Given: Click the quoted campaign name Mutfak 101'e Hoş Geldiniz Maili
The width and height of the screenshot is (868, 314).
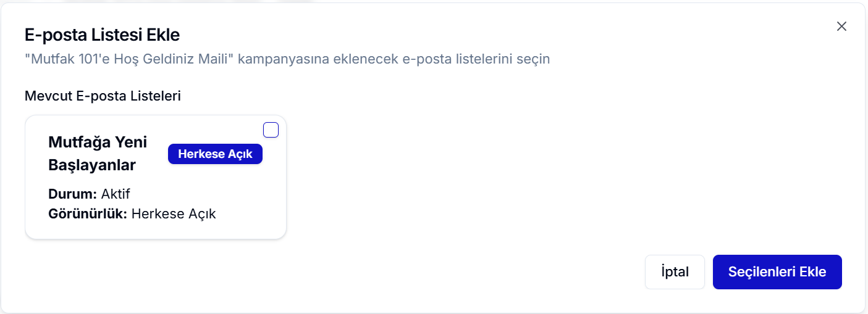Looking at the screenshot, I should point(129,60).
